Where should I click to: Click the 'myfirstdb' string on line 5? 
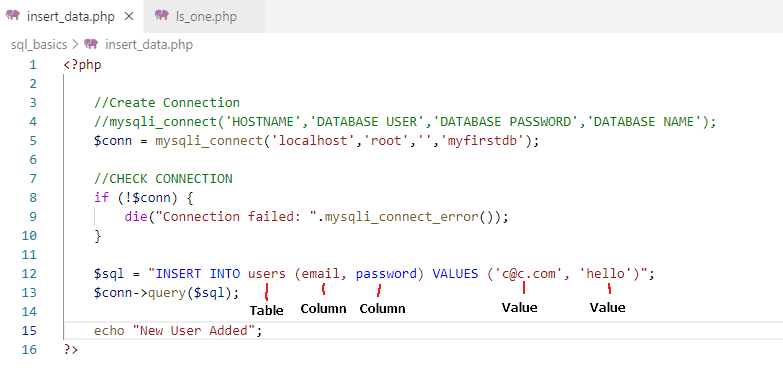tap(482, 141)
